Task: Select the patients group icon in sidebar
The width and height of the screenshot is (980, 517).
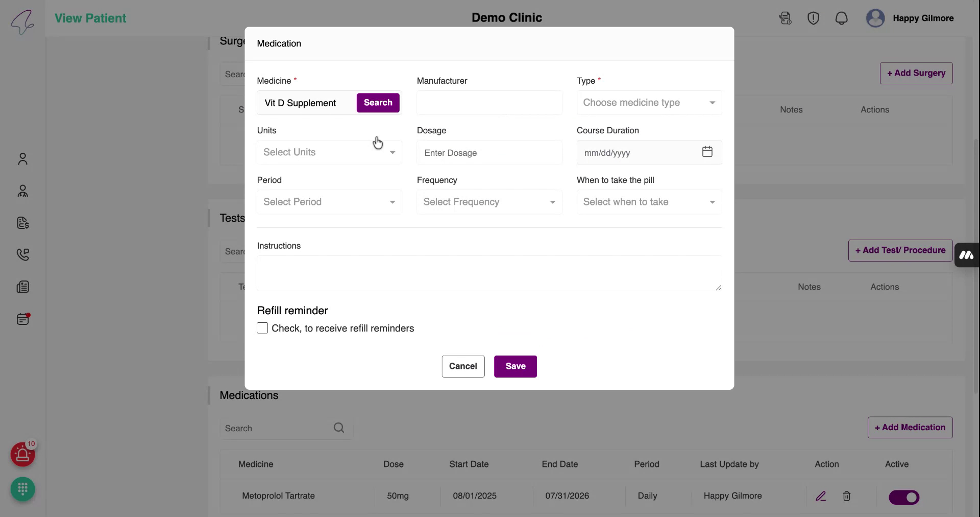Action: pyautogui.click(x=22, y=191)
